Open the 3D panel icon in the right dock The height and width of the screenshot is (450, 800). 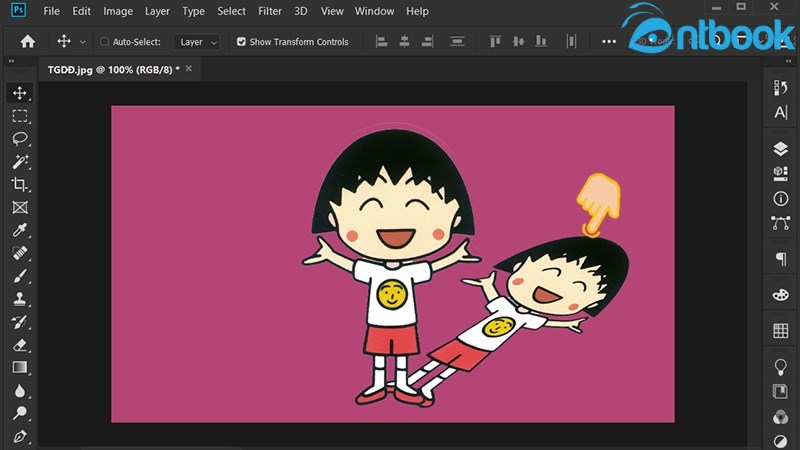(x=781, y=173)
